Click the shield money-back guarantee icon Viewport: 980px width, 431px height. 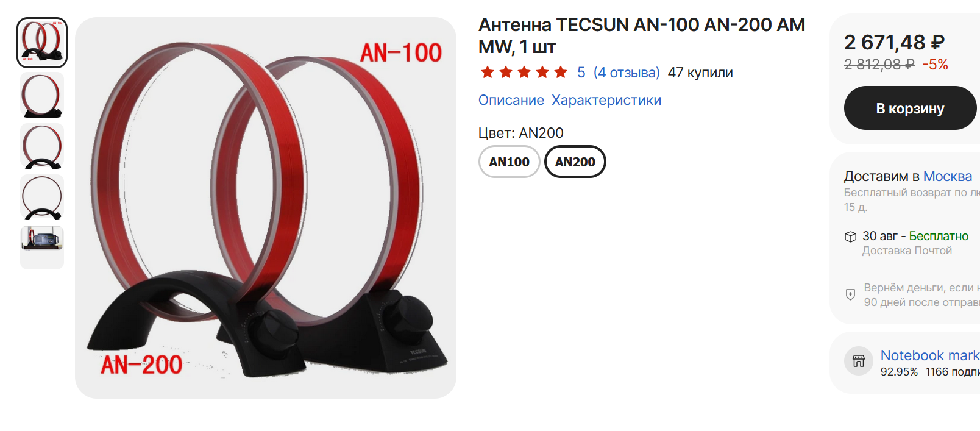coord(850,294)
